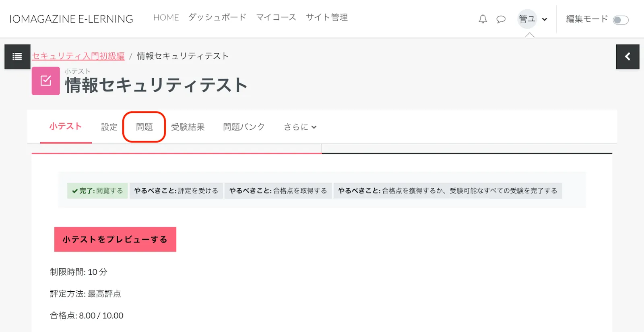Open マイコース in the top navigation

click(276, 17)
